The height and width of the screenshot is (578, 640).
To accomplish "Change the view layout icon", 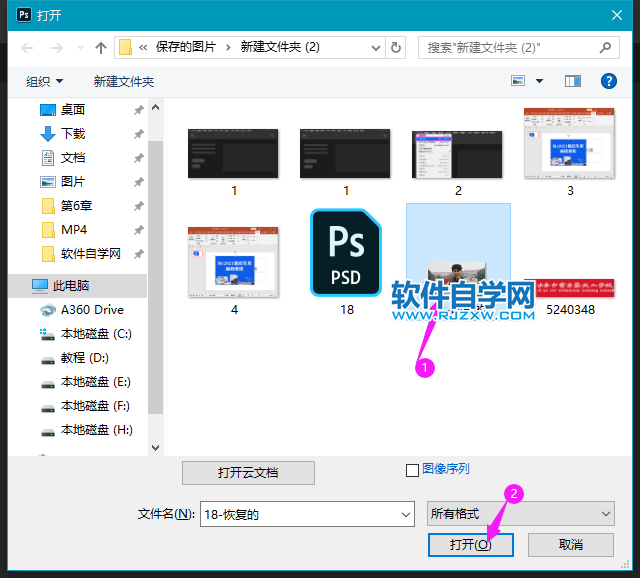I will 518,81.
